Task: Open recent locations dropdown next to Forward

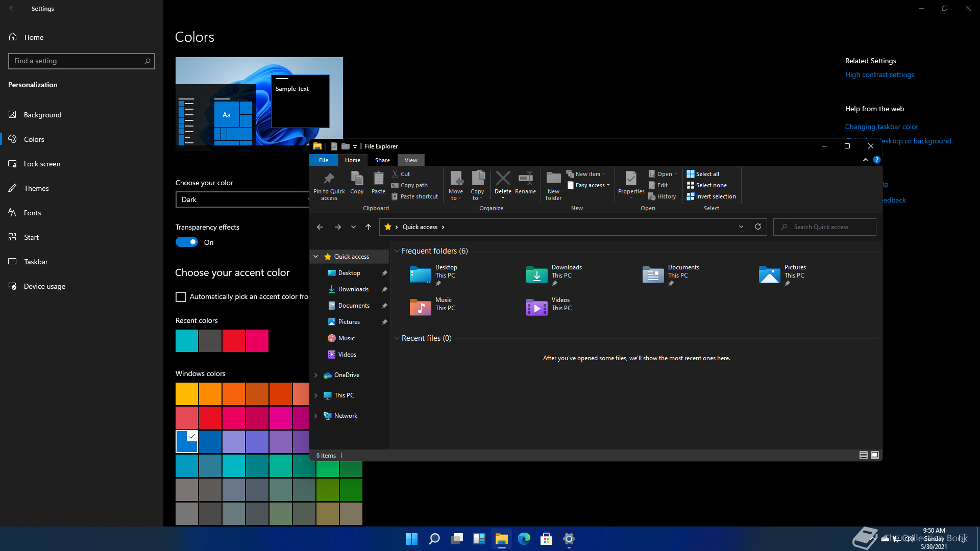Action: point(353,227)
